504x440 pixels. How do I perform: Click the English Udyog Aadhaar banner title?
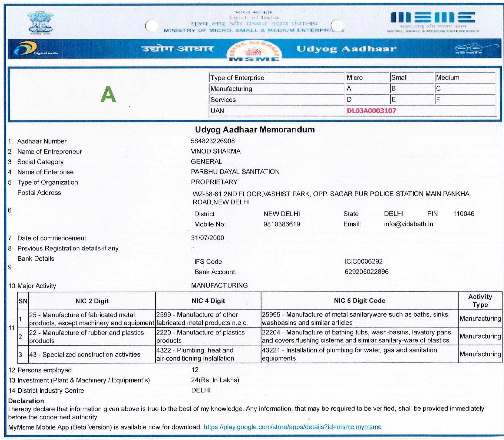click(346, 49)
